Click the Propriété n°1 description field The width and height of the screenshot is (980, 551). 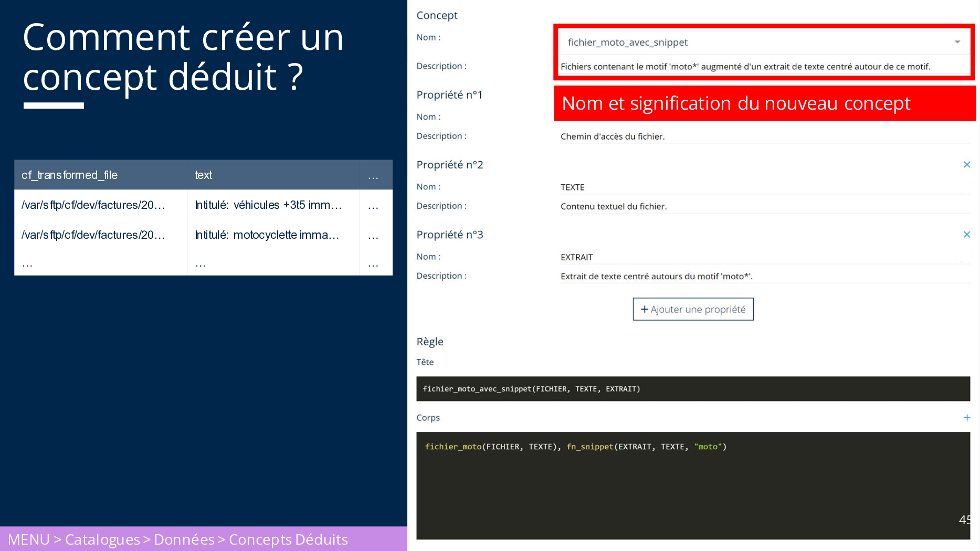pyautogui.click(x=764, y=136)
